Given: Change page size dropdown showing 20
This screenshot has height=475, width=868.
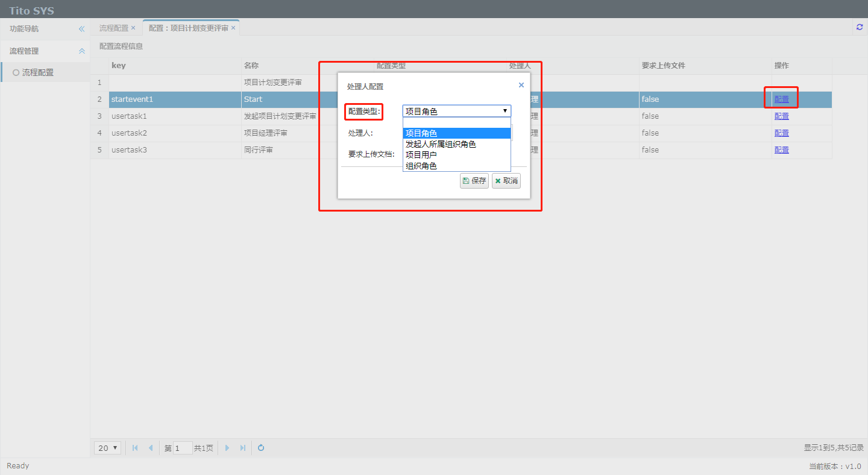Looking at the screenshot, I should 107,448.
